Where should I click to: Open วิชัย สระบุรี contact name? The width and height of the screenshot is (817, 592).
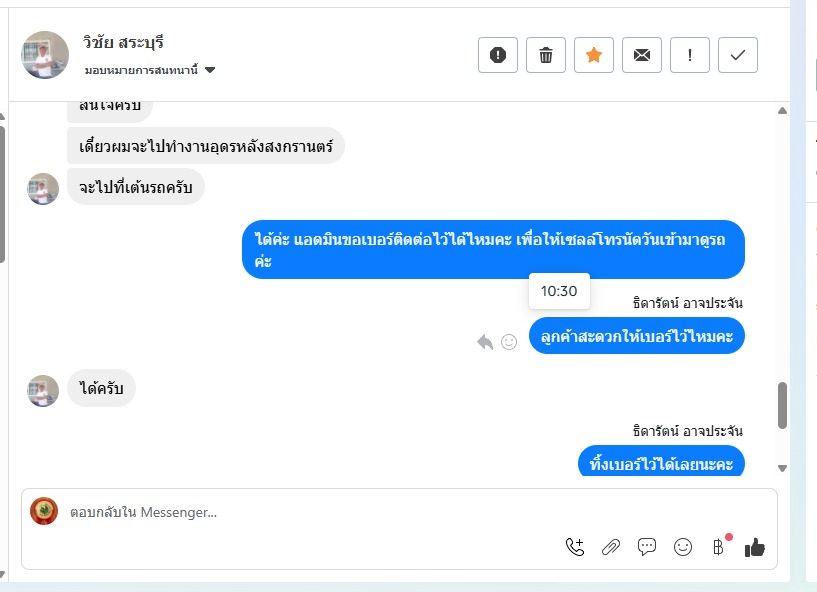point(124,43)
